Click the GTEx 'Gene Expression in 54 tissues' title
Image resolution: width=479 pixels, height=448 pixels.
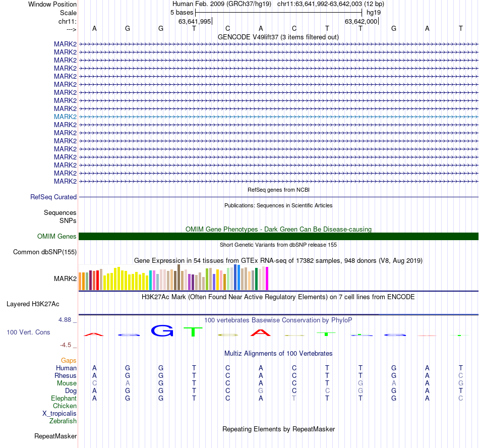[278, 261]
